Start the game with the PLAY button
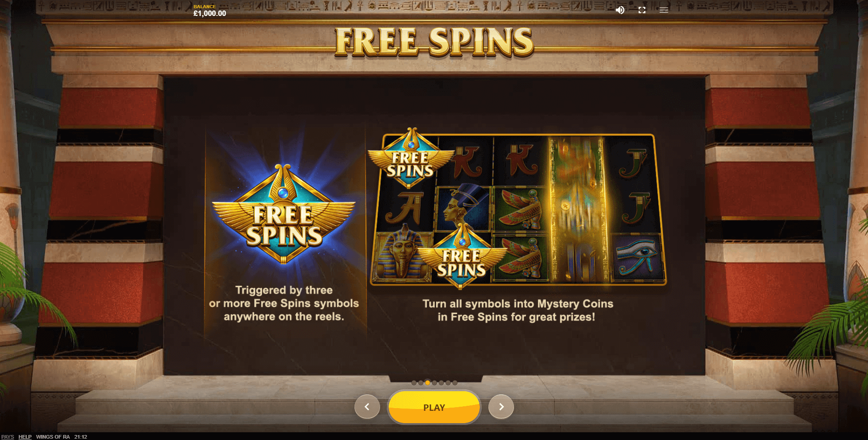This screenshot has width=868, height=440. [x=434, y=407]
